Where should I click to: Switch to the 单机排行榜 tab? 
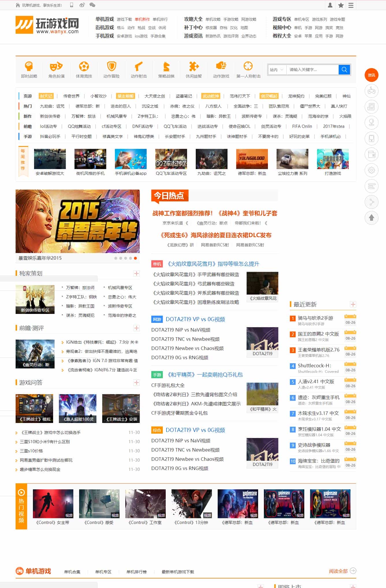pos(137,572)
